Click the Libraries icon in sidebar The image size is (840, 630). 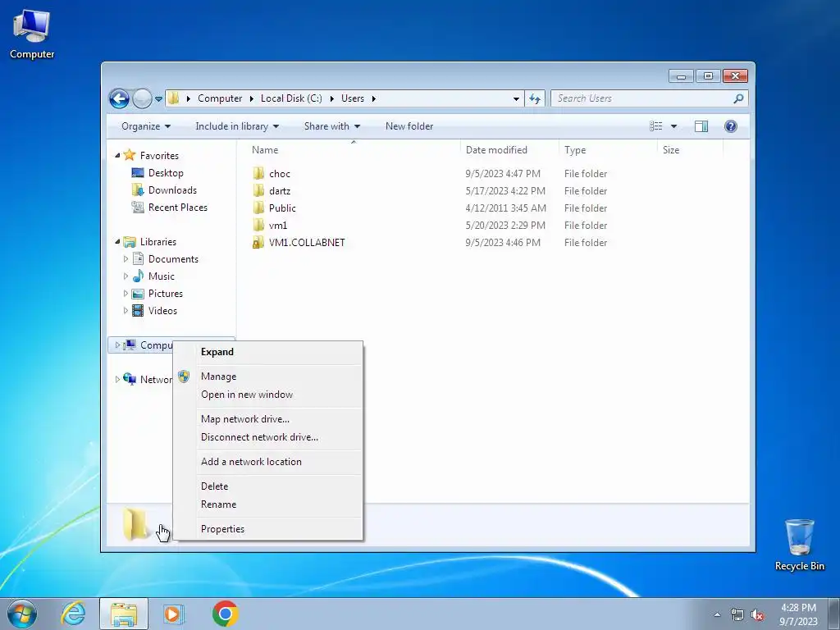tap(130, 242)
